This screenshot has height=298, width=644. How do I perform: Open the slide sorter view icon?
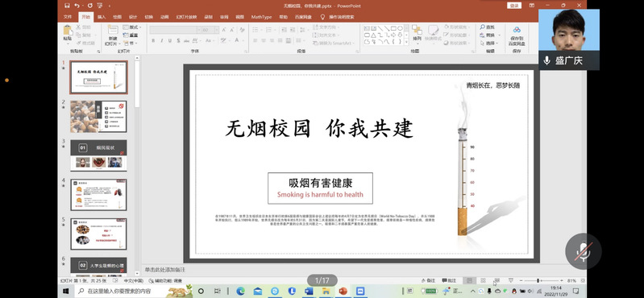click(483, 280)
